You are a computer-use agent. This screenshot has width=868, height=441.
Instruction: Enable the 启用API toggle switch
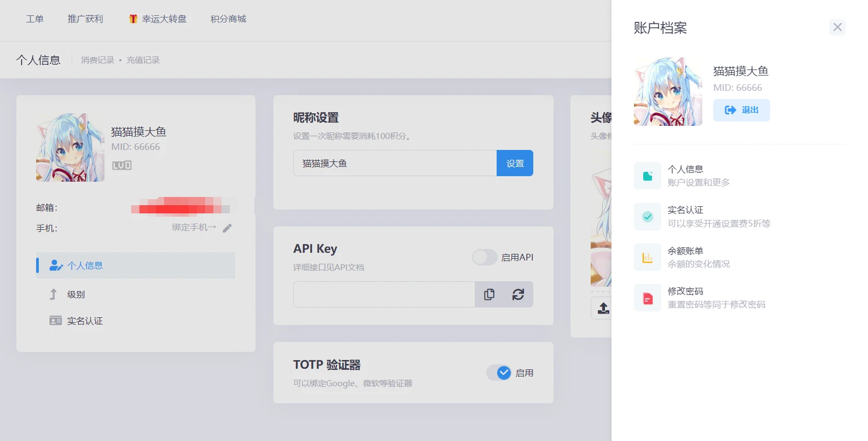(x=485, y=257)
